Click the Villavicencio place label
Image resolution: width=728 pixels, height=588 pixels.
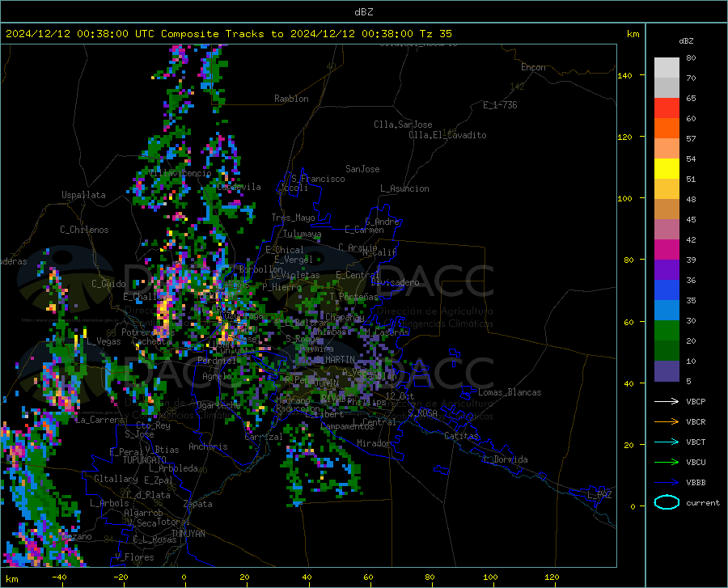tap(180, 173)
